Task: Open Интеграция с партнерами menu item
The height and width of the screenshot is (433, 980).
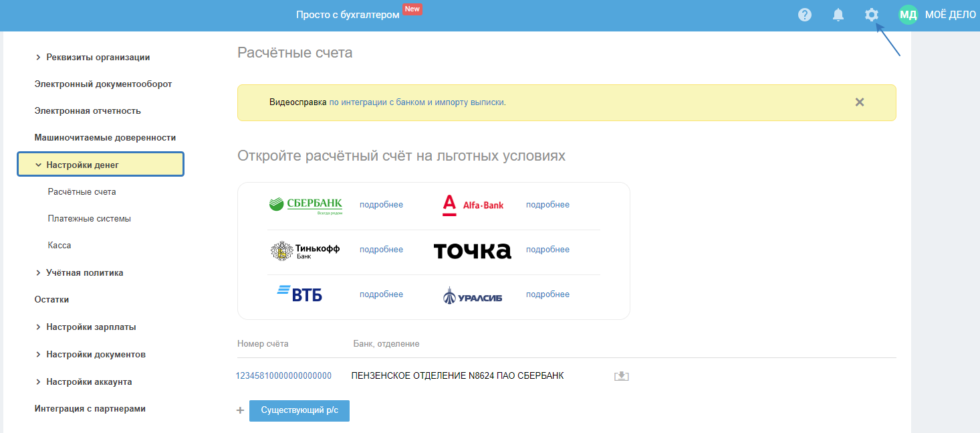Action: click(90, 409)
